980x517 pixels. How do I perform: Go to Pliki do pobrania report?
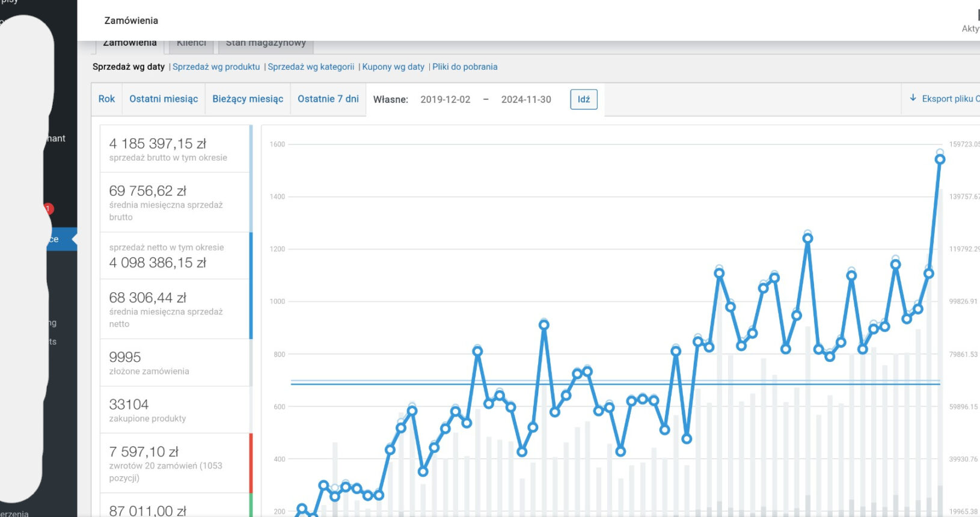click(x=465, y=67)
